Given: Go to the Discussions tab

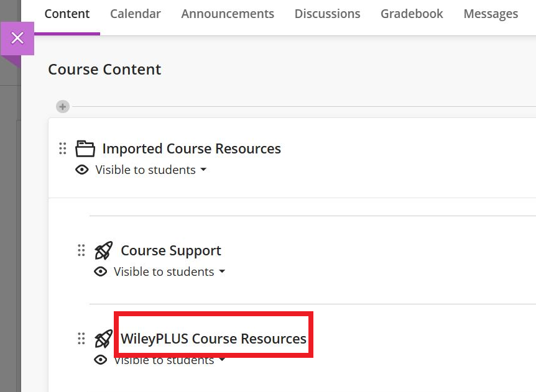Looking at the screenshot, I should point(327,14).
